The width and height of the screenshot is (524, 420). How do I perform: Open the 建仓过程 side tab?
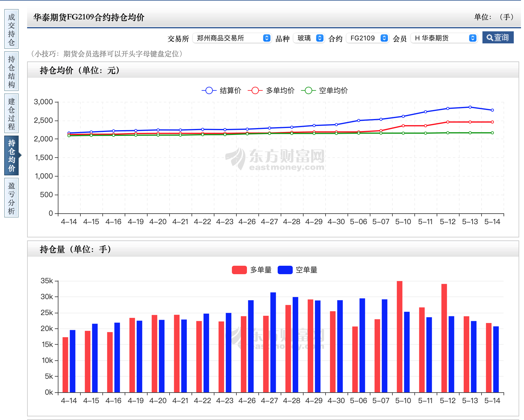11,114
